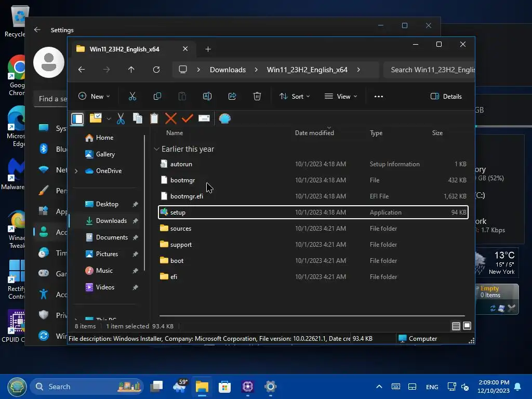This screenshot has height=399, width=532.
Task: Add a new Explorer tab
Action: (208, 49)
